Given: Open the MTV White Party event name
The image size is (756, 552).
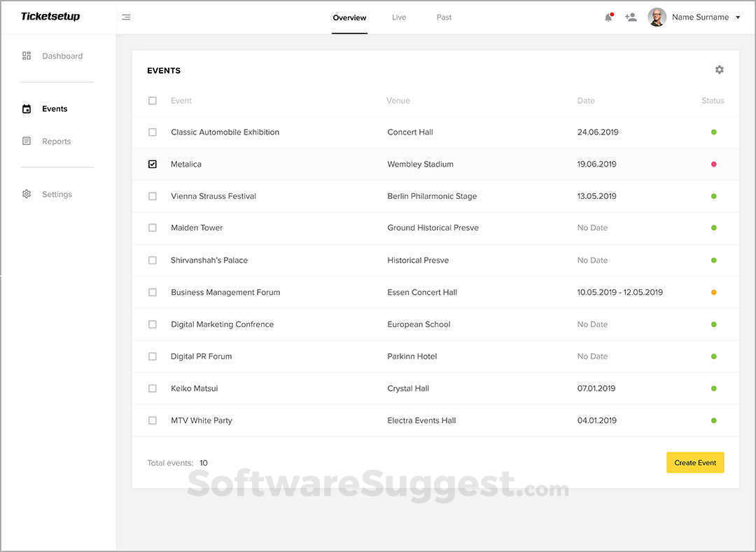Looking at the screenshot, I should 202,421.
